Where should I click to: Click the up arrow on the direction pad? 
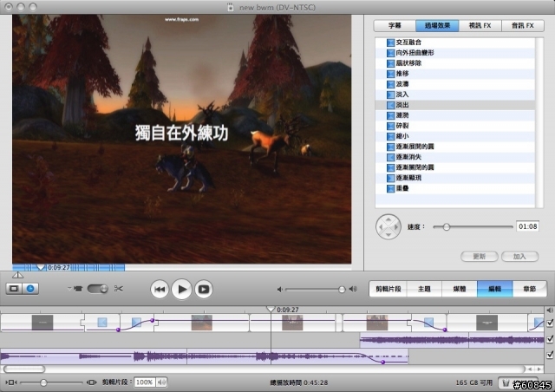[388, 219]
